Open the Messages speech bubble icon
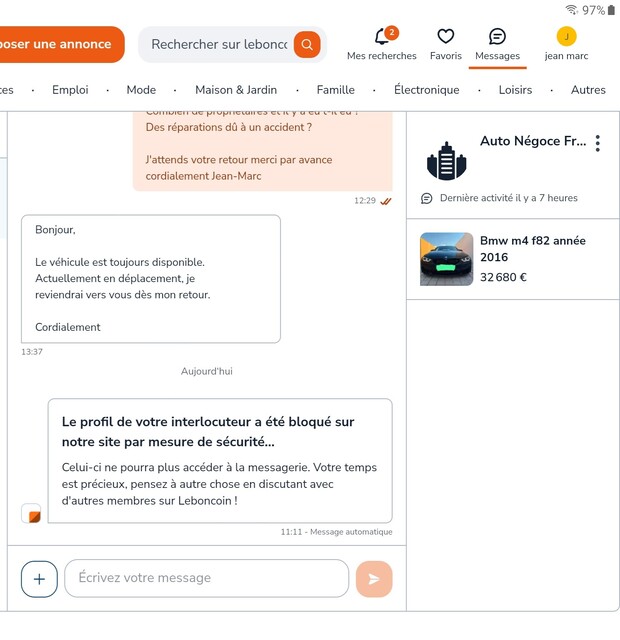Screen dimensions: 620x640 tap(497, 36)
